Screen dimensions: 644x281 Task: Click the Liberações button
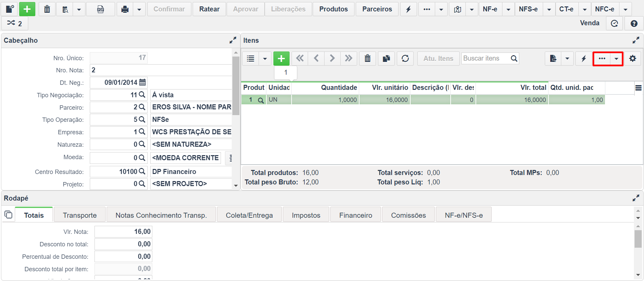288,9
